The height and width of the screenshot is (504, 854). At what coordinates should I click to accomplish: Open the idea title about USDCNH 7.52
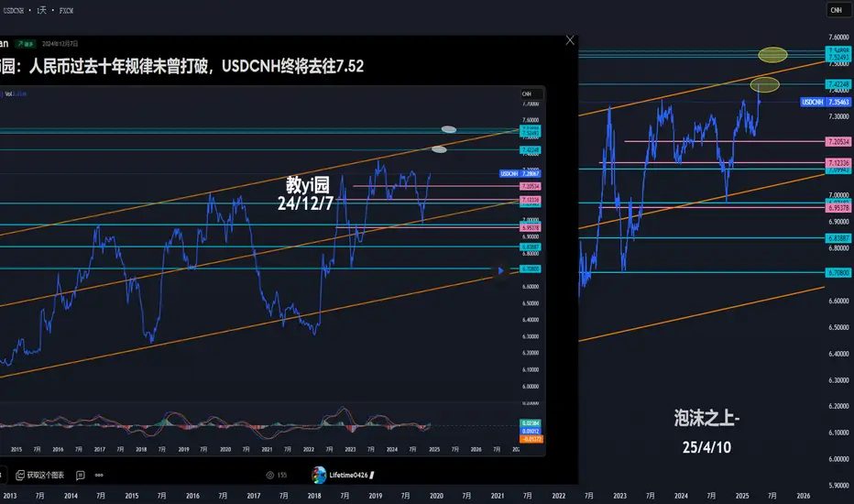click(182, 67)
